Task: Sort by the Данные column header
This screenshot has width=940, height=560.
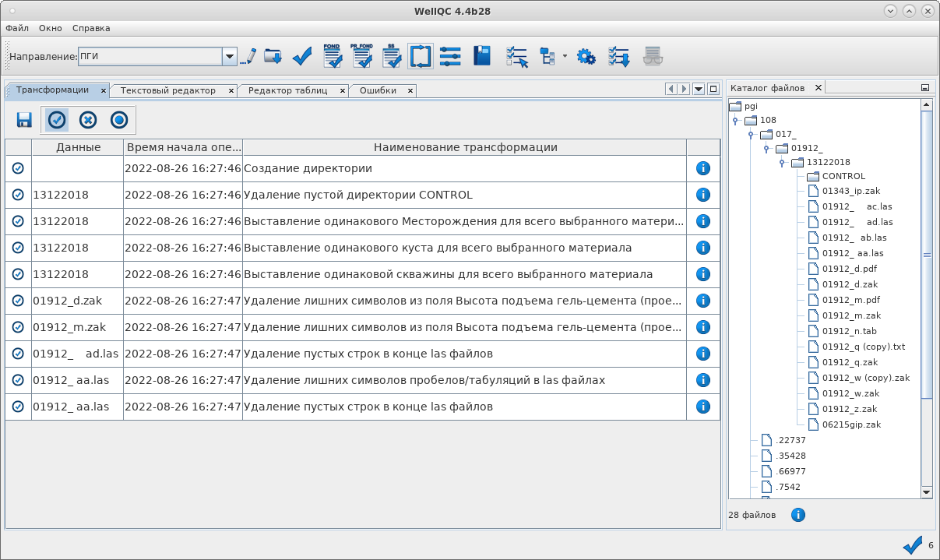Action: [78, 147]
